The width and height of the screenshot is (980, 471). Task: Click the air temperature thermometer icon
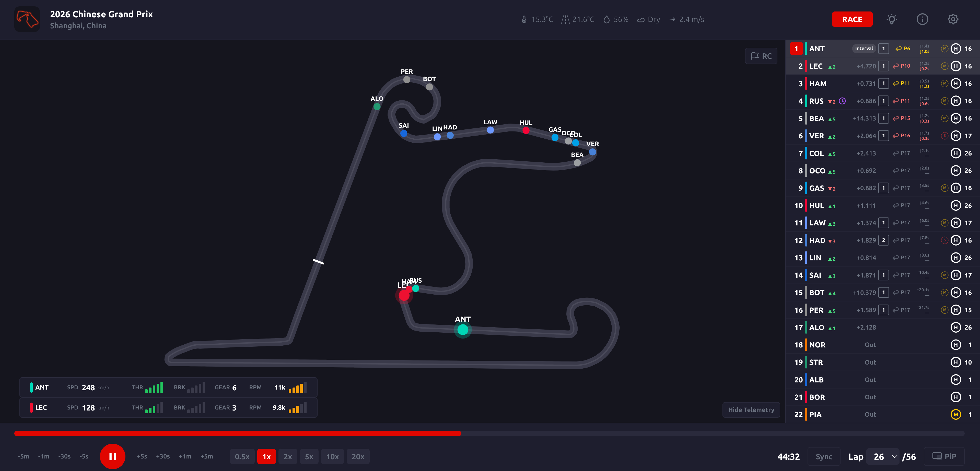tap(524, 19)
